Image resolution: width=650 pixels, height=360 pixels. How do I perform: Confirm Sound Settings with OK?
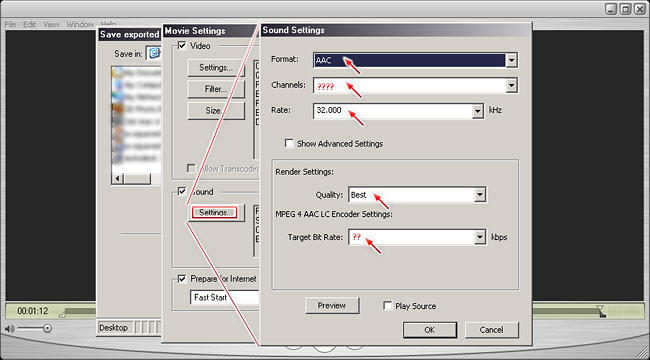point(430,330)
